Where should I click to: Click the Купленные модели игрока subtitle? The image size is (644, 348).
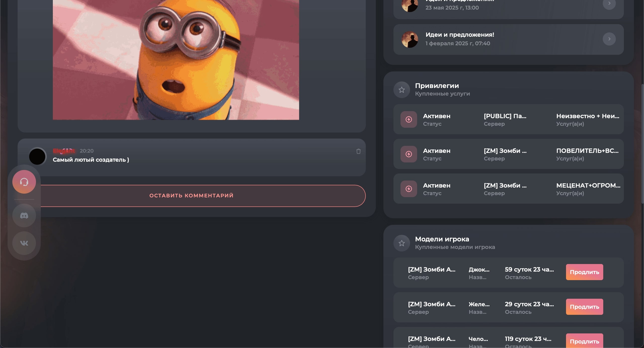455,247
